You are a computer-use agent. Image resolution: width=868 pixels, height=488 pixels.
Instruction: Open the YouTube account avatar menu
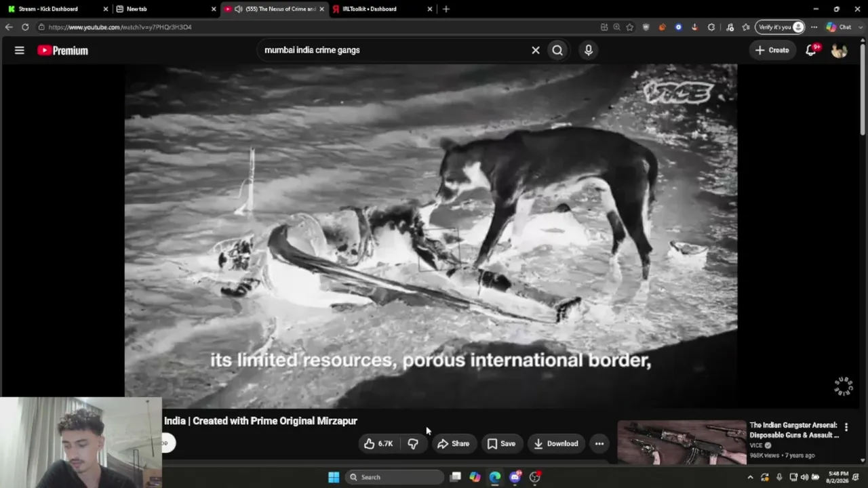pyautogui.click(x=840, y=50)
